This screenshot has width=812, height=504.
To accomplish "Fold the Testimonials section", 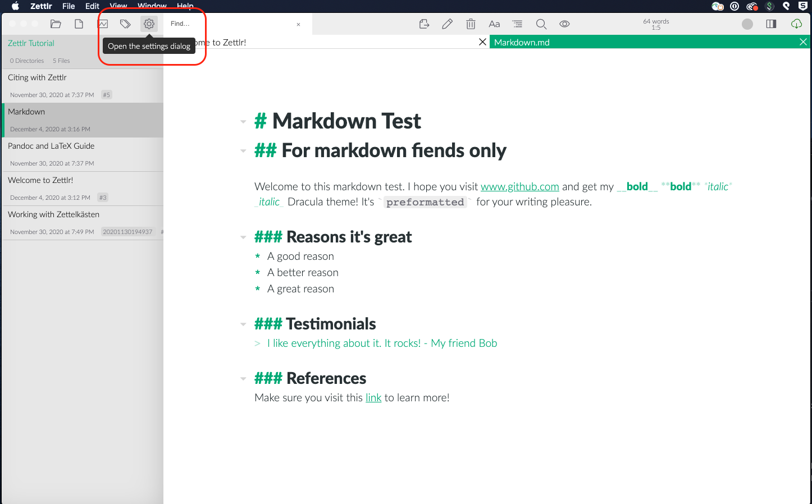I will pyautogui.click(x=243, y=324).
